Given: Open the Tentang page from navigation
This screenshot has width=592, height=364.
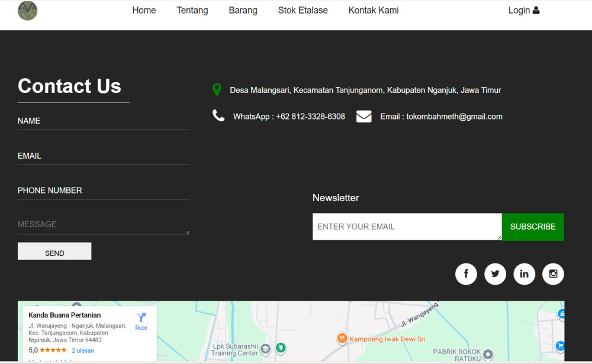Looking at the screenshot, I should pyautogui.click(x=192, y=10).
